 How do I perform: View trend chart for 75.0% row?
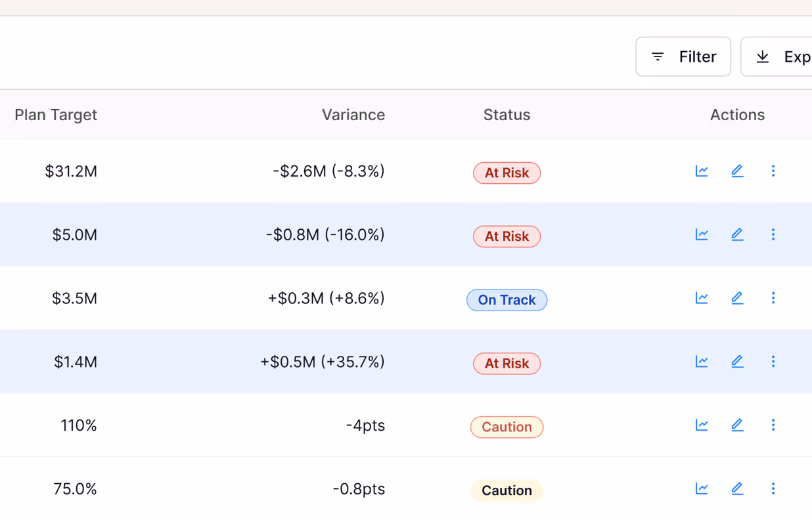tap(702, 488)
